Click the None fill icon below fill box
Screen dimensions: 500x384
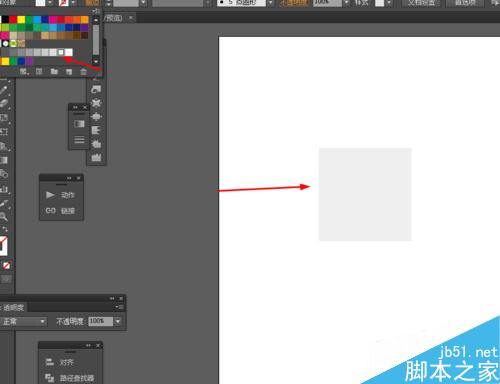pos(6,265)
